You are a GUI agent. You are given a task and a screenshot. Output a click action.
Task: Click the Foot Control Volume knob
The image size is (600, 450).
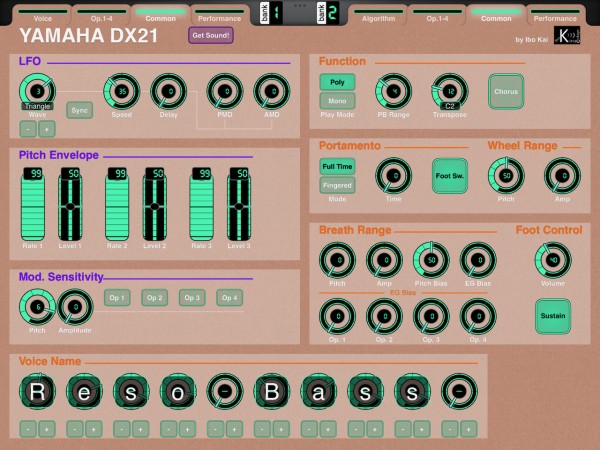(553, 260)
